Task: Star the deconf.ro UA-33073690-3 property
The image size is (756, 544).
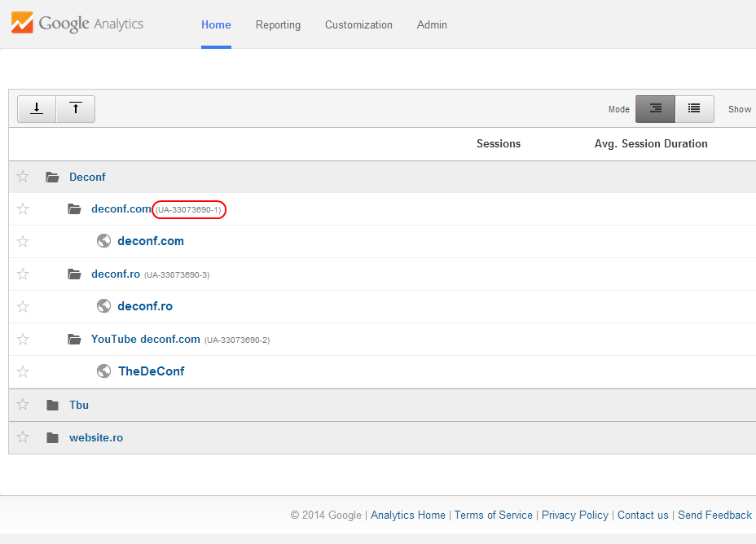Action: click(x=23, y=274)
